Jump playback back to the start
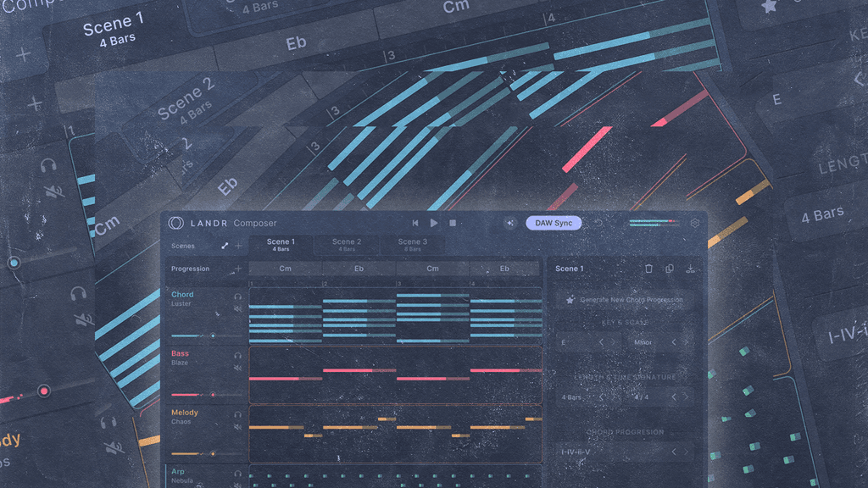 (415, 223)
